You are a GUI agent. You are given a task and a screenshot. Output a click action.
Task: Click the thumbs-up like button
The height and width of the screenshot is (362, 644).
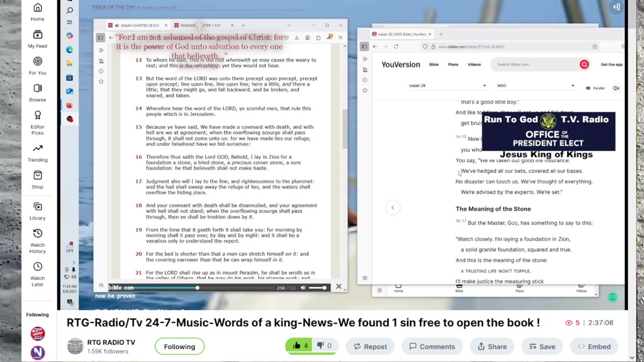[x=299, y=346]
